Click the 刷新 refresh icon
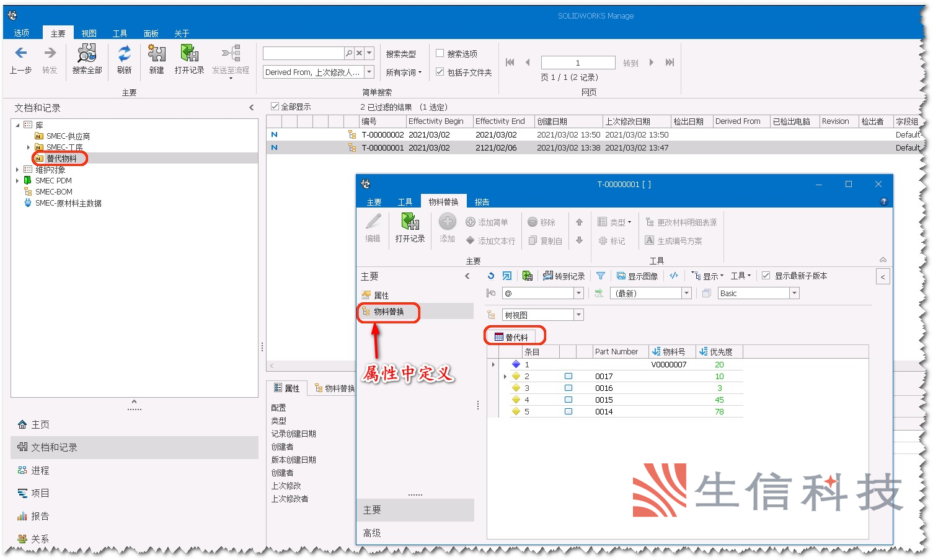 pos(125,53)
